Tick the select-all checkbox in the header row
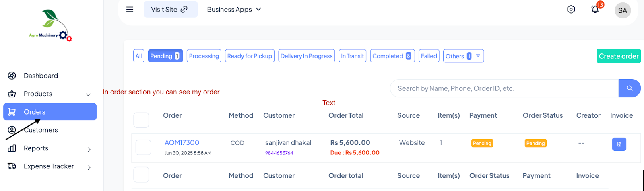Image resolution: width=644 pixels, height=191 pixels. pos(141,120)
